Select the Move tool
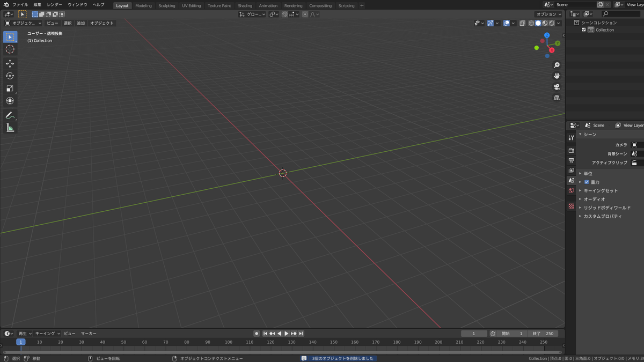This screenshot has width=644, height=362. tap(10, 64)
